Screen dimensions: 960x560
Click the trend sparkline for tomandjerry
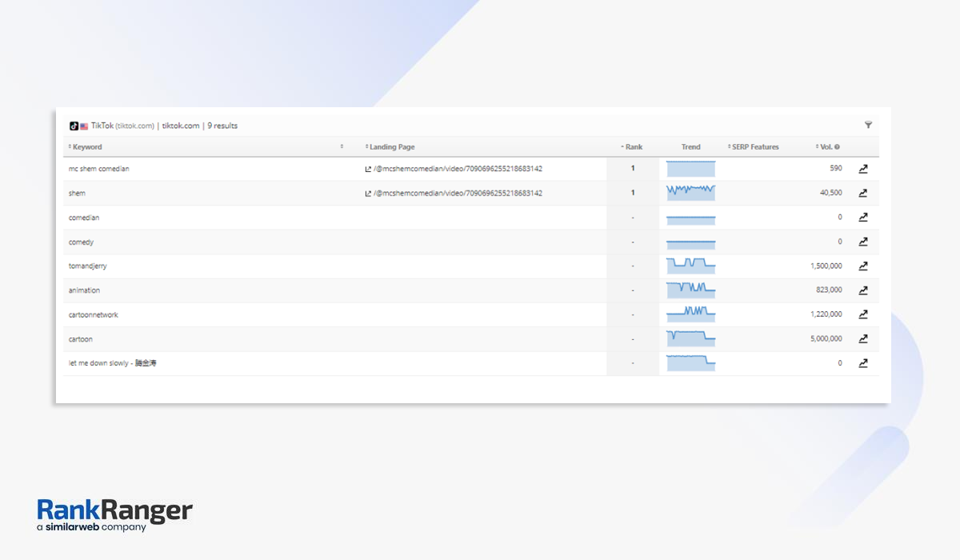(x=691, y=266)
